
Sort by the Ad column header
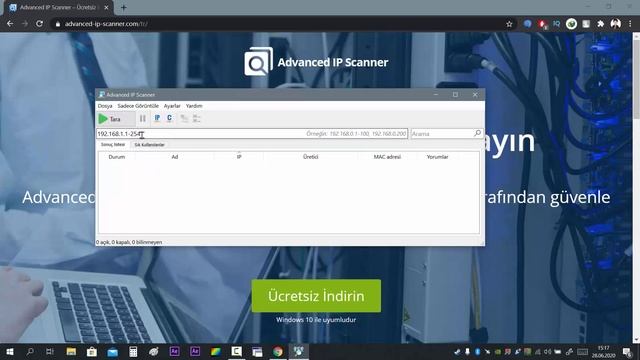click(x=175, y=157)
